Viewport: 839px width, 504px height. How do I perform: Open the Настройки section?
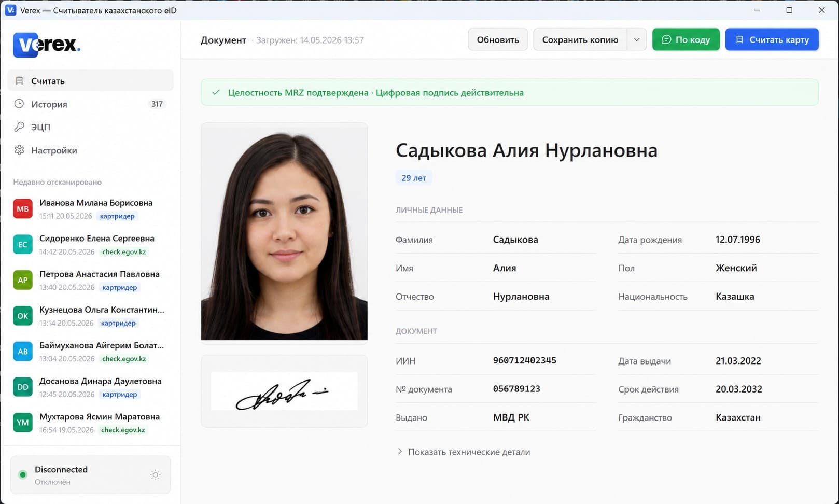[90, 150]
